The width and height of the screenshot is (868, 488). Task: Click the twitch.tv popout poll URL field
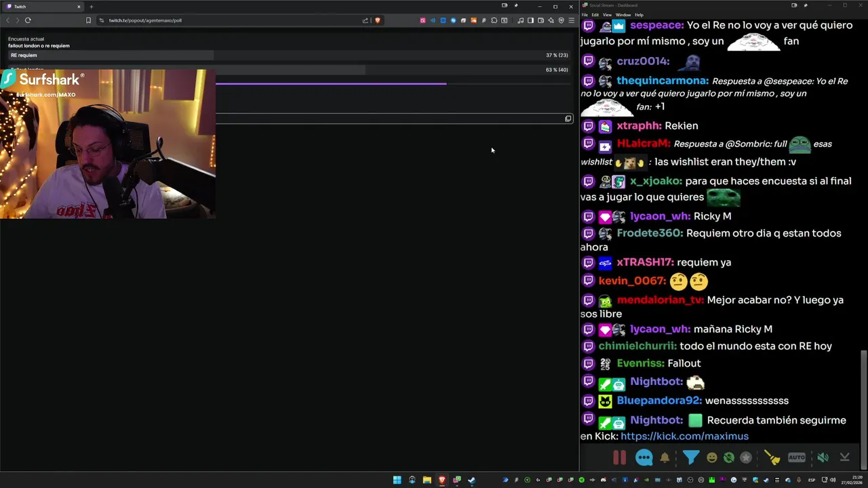pos(231,20)
